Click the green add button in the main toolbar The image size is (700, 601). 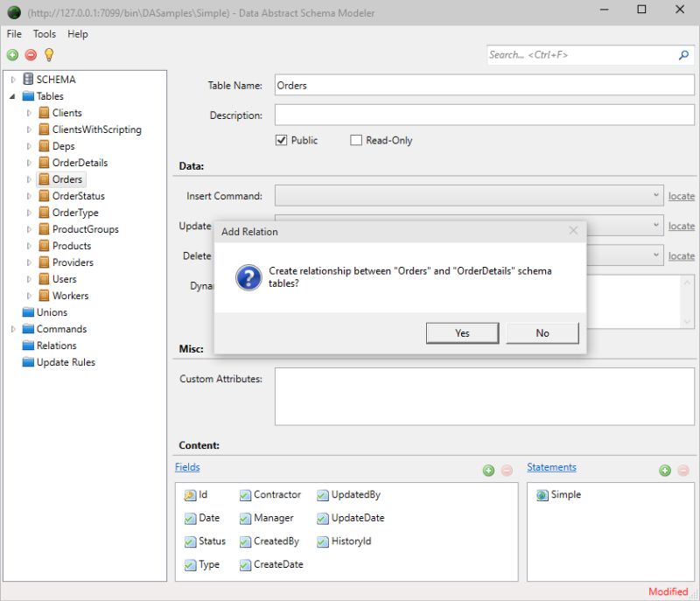pos(12,54)
